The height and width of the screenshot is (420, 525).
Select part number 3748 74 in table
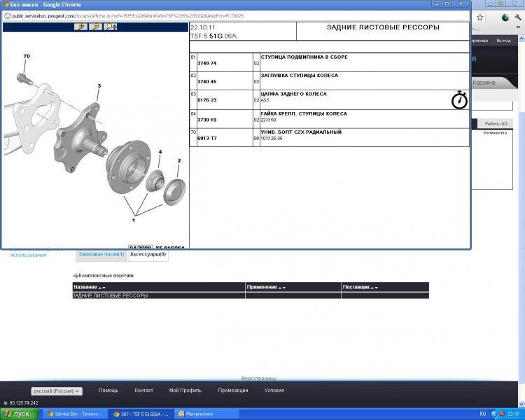[x=207, y=64]
